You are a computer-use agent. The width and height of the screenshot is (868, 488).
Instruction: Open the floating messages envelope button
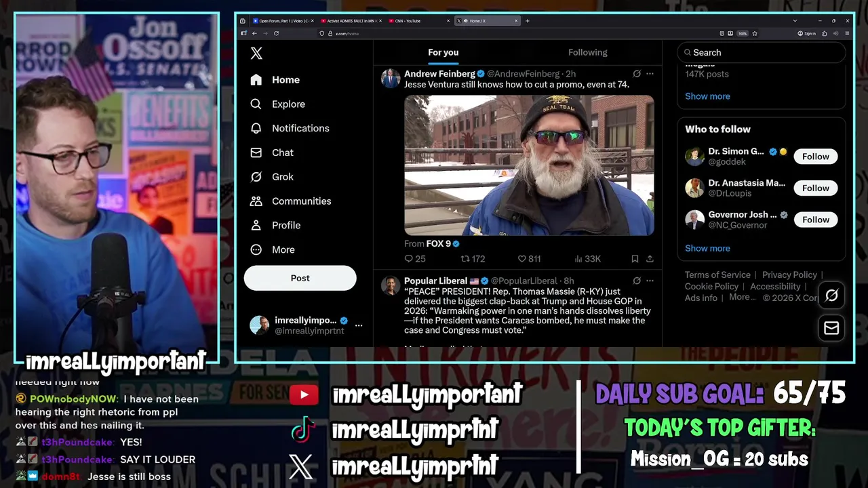(831, 328)
